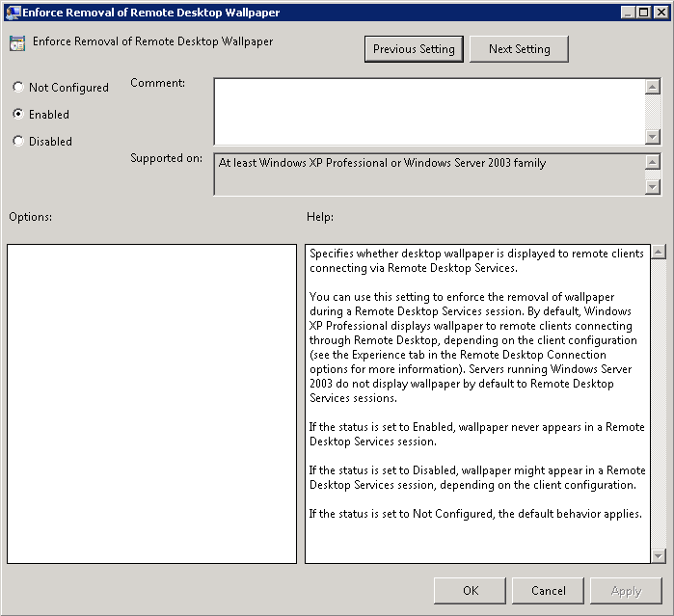This screenshot has height=616, width=674.
Task: Click the Comment box scroll up arrow
Action: click(x=653, y=87)
